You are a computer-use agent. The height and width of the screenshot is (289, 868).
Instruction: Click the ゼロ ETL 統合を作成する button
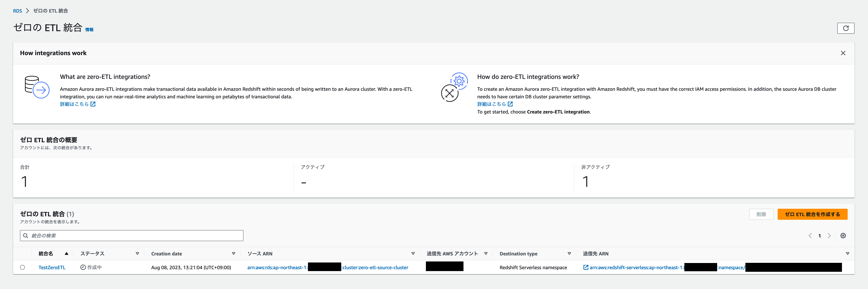click(812, 214)
